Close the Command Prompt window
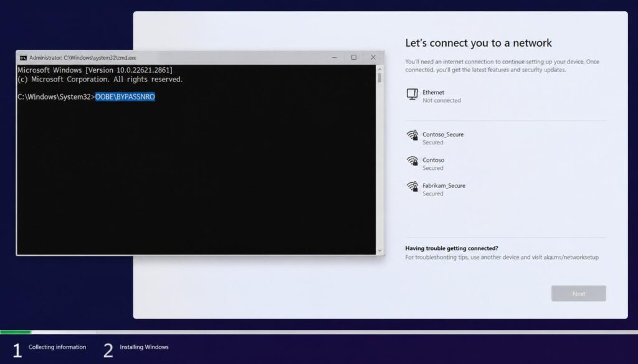The width and height of the screenshot is (638, 364). click(373, 57)
